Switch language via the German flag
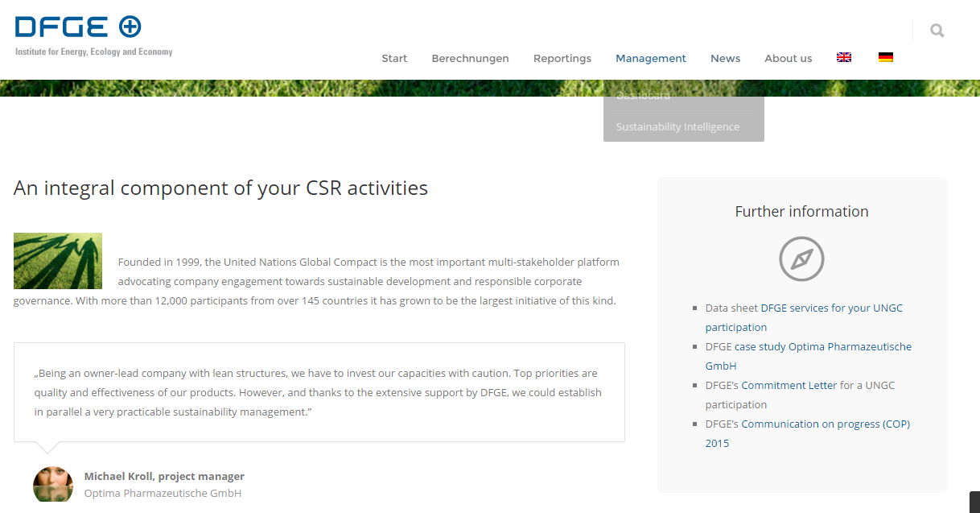This screenshot has height=513, width=980. (x=886, y=57)
